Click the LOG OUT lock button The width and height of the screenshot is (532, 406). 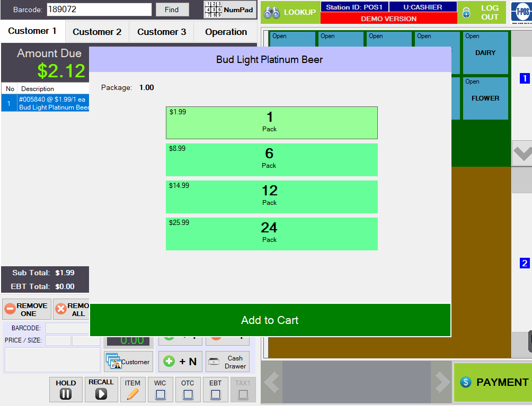tap(482, 12)
